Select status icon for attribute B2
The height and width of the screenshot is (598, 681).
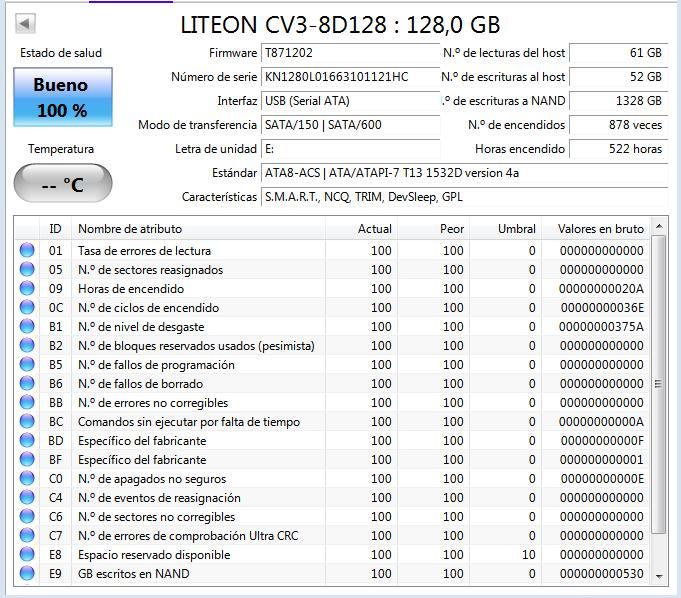point(27,346)
